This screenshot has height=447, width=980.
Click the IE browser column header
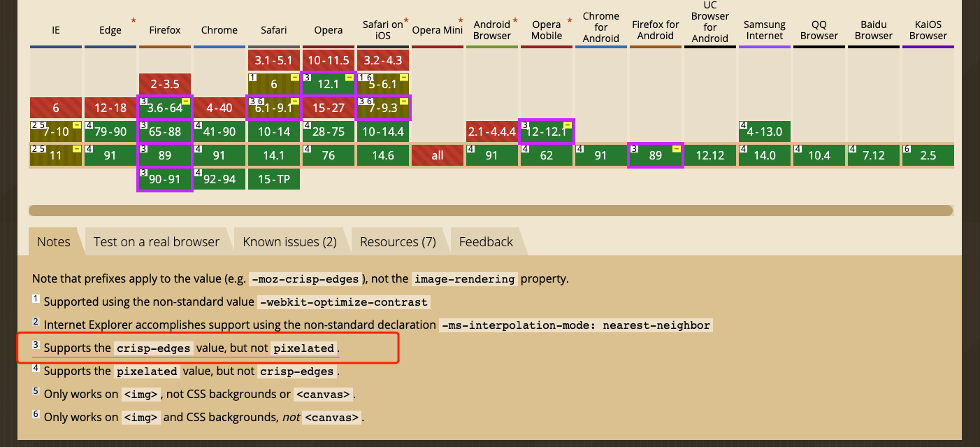tap(56, 30)
